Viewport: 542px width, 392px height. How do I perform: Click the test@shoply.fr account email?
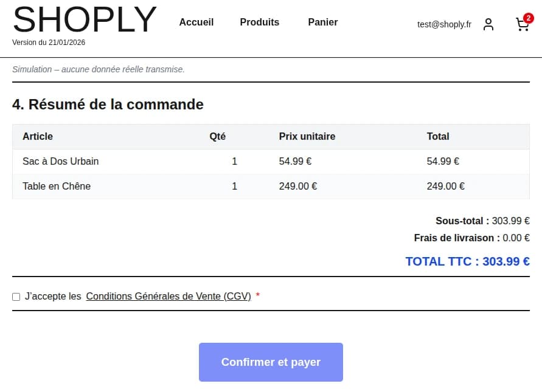coord(444,24)
